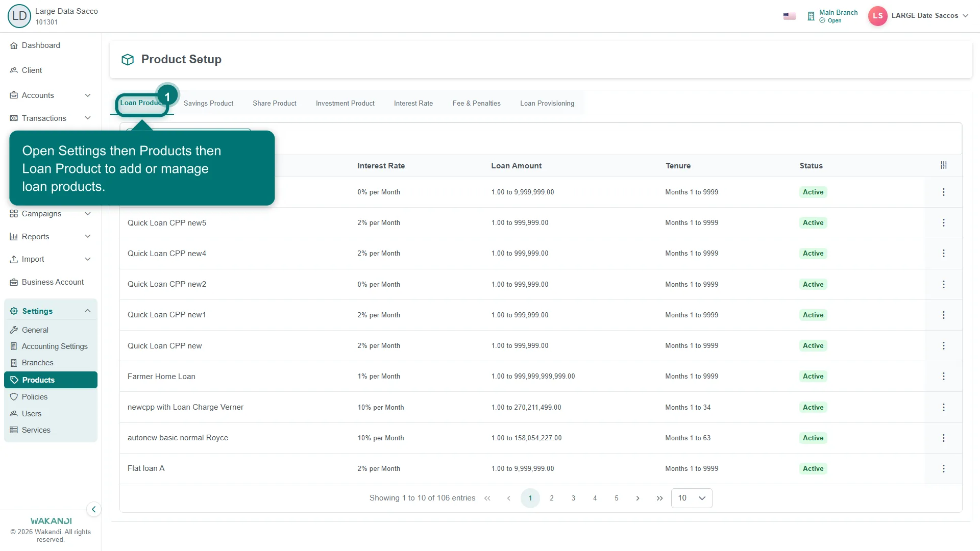The width and height of the screenshot is (980, 551).
Task: Click the Status column header
Action: point(811,166)
